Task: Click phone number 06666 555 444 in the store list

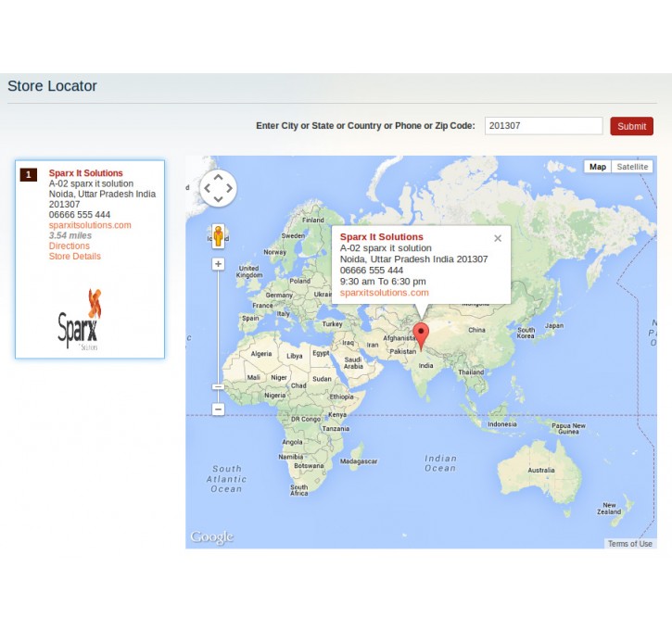Action: [x=80, y=215]
